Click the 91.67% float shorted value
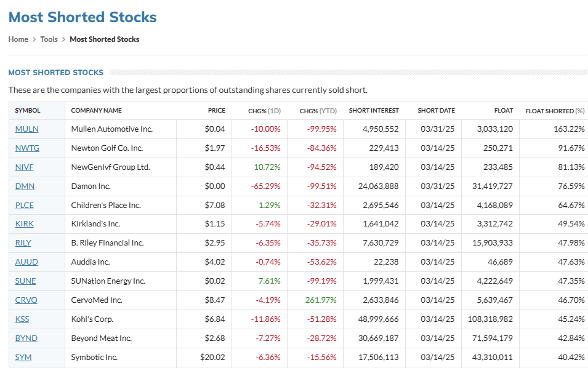 tap(571, 148)
